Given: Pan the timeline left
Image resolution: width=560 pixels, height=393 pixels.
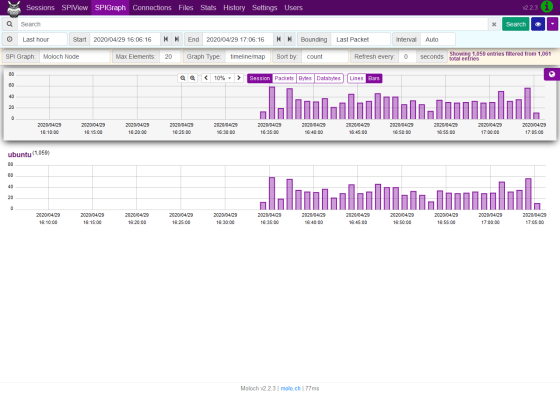Looking at the screenshot, I should (x=206, y=78).
